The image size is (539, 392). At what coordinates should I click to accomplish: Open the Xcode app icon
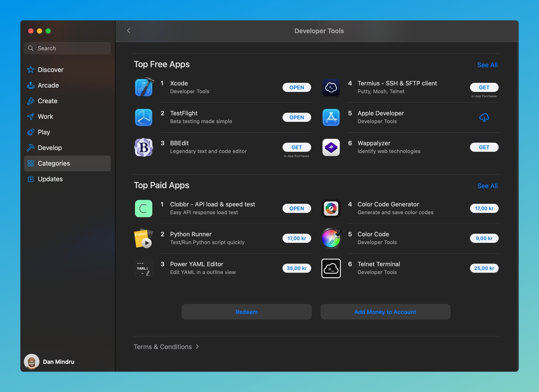click(x=144, y=87)
